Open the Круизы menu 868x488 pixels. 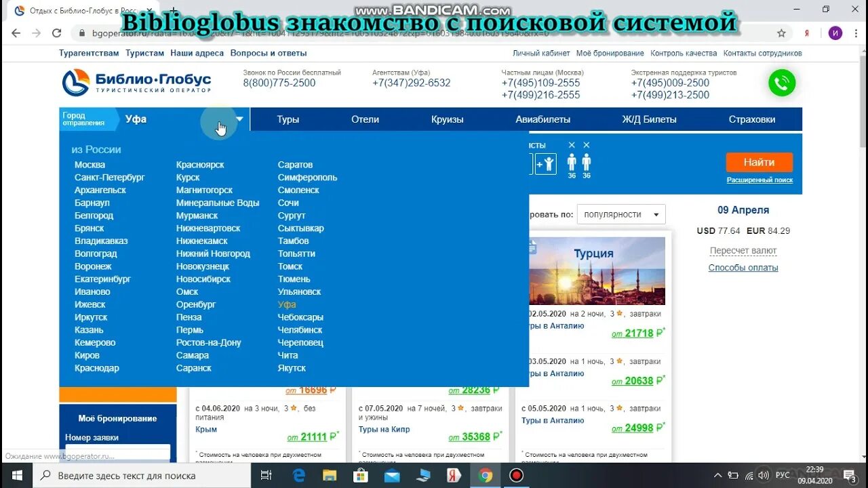(448, 119)
